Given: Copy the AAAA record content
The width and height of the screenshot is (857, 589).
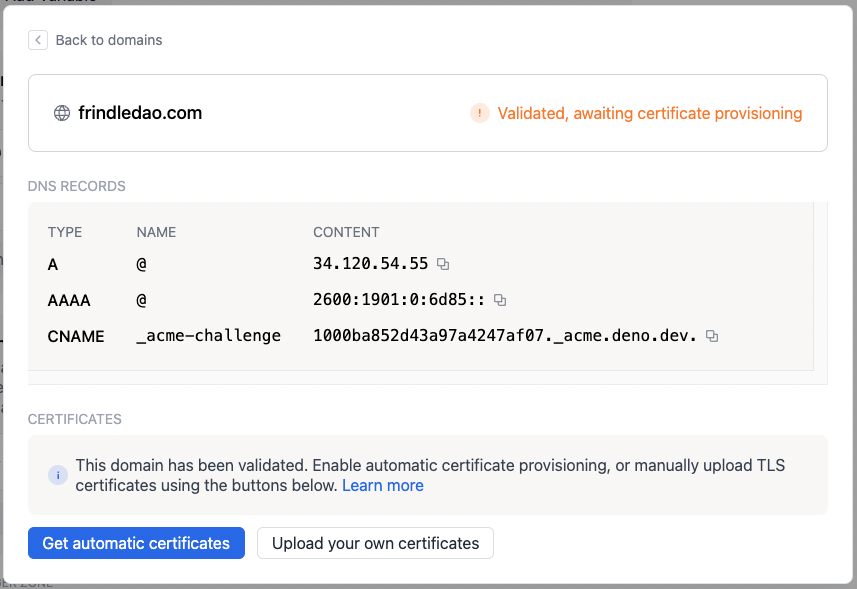Looking at the screenshot, I should (499, 300).
